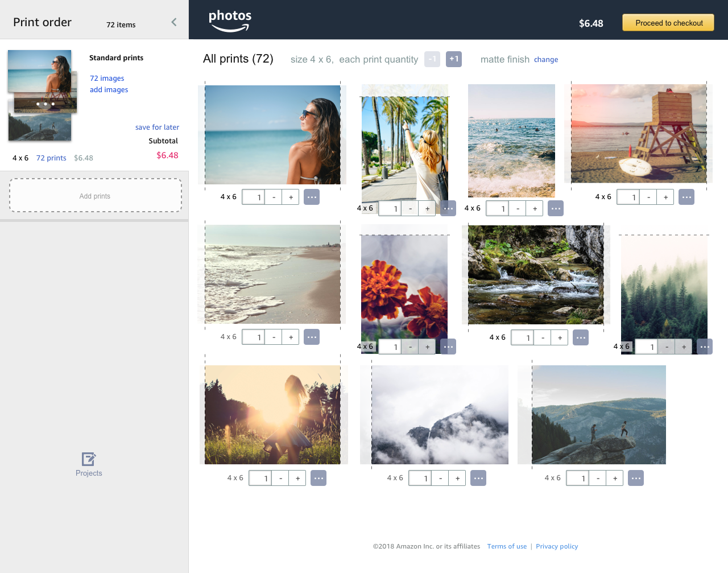Decrease quantity of orange flowers photo

coord(410,347)
